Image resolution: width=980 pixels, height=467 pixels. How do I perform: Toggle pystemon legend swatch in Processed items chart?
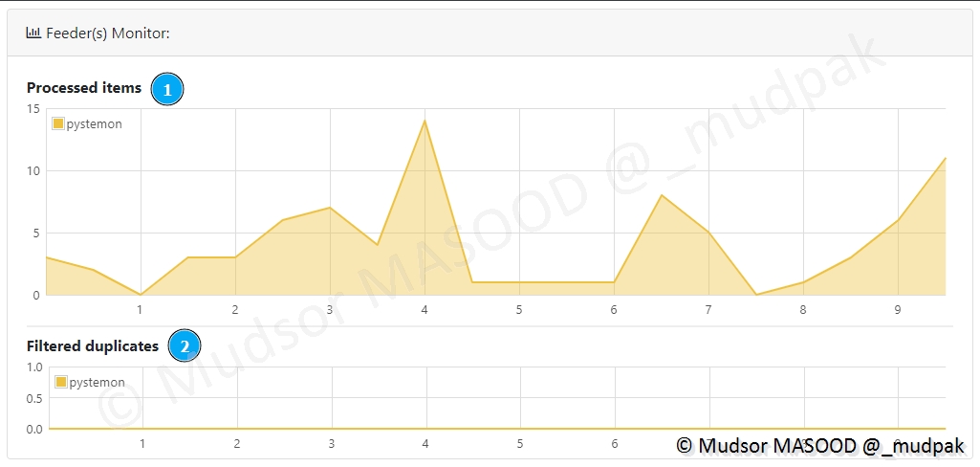tap(58, 123)
